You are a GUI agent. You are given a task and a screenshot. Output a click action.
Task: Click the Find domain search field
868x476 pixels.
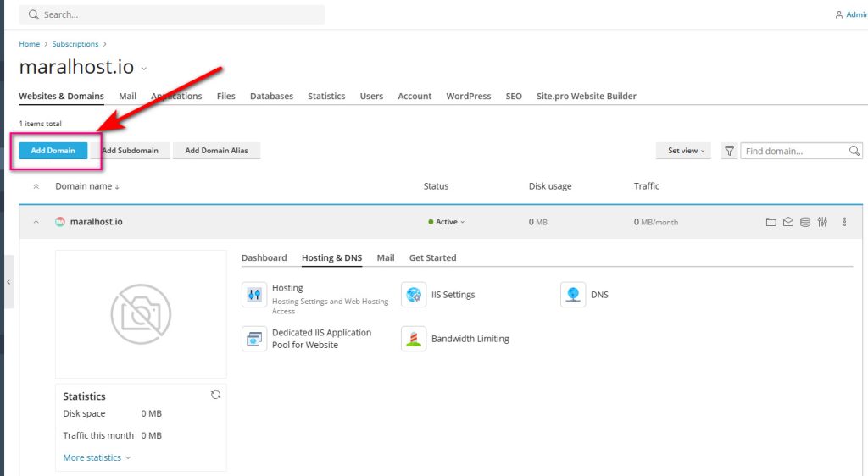(x=793, y=151)
